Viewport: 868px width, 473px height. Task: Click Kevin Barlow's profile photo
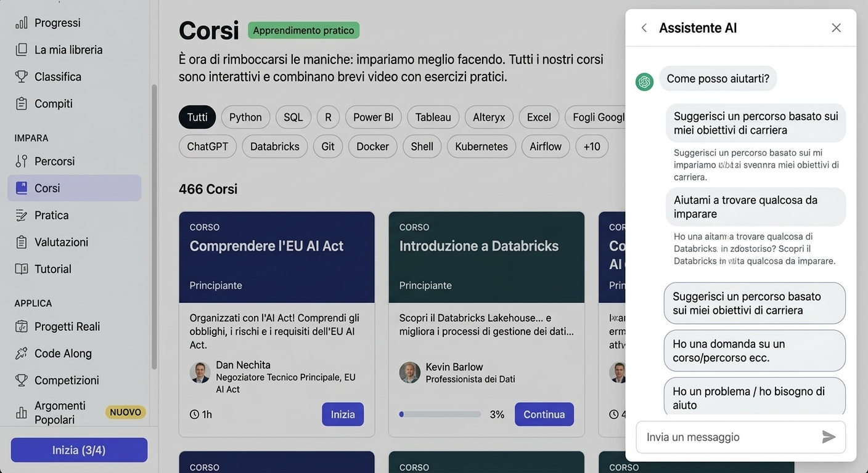409,373
